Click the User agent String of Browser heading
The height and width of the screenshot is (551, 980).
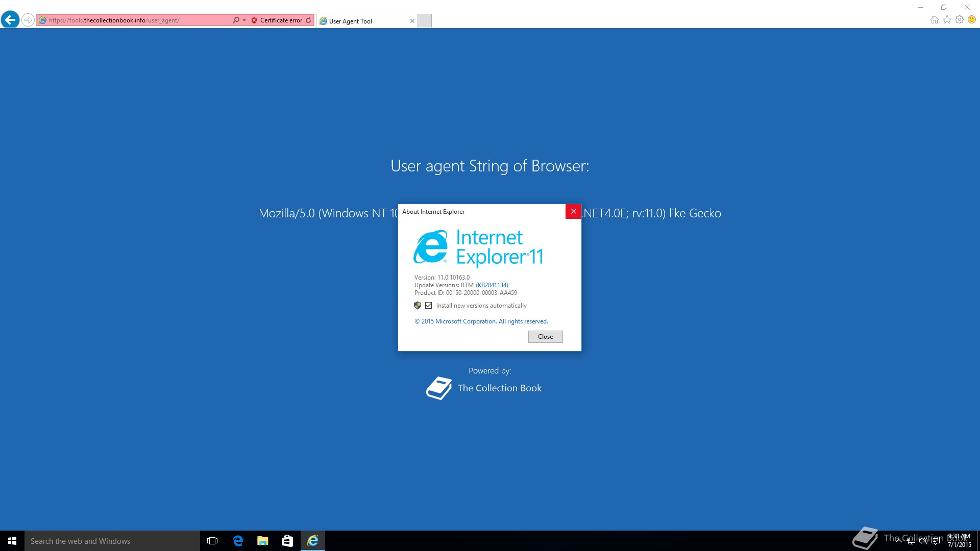click(490, 166)
